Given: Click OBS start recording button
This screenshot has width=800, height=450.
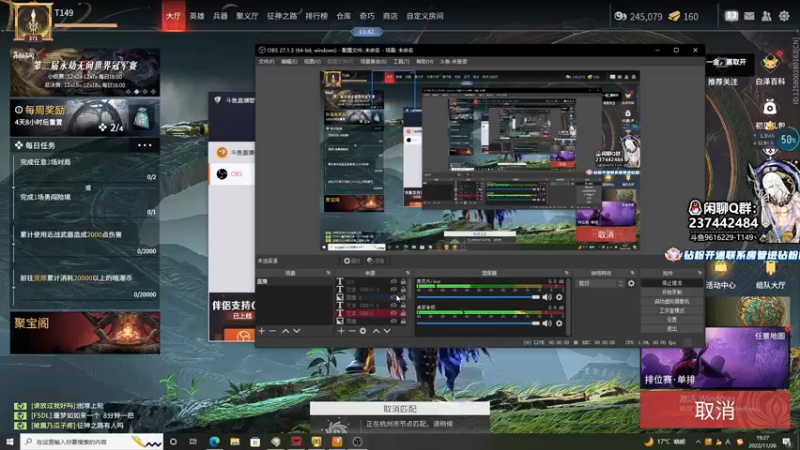Looking at the screenshot, I should pos(671,292).
